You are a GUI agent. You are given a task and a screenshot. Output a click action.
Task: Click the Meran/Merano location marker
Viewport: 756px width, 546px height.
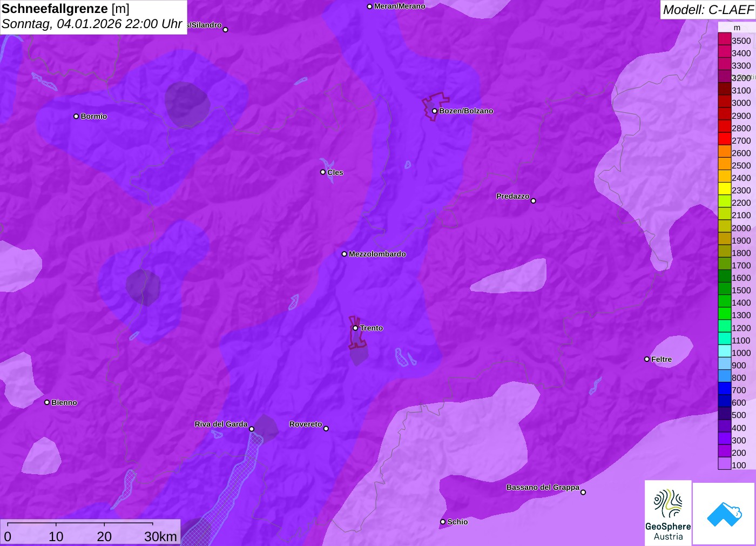pos(370,6)
